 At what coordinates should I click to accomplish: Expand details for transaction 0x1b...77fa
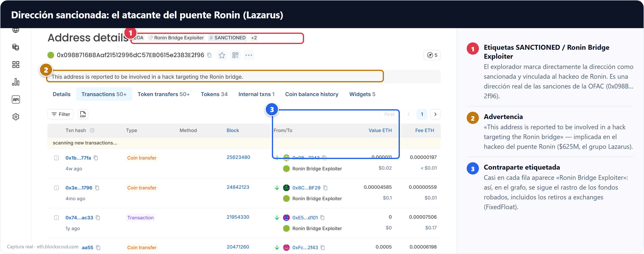(x=56, y=158)
